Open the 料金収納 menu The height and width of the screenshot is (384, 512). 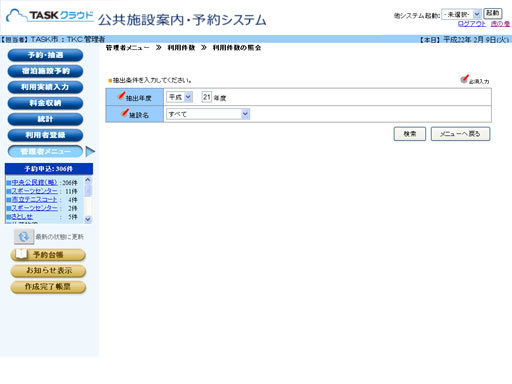pyautogui.click(x=45, y=103)
